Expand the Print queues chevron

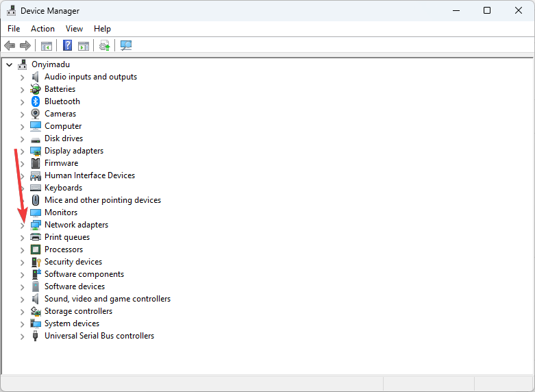(22, 238)
